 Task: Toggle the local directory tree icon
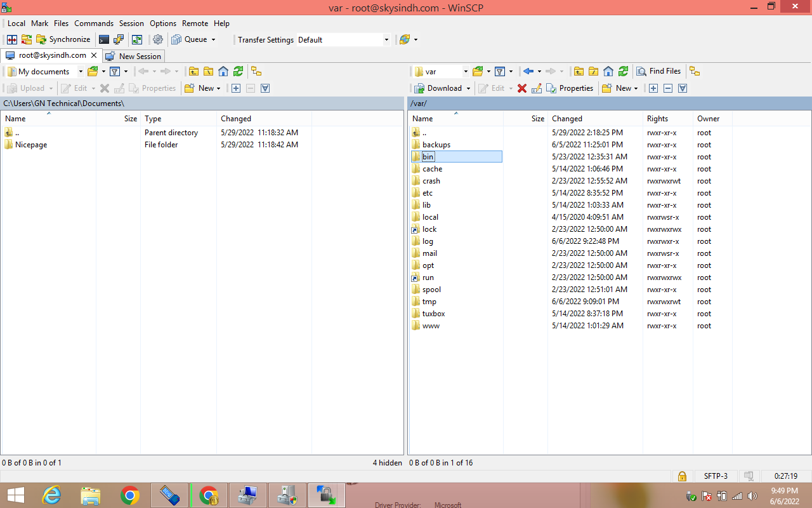(256, 72)
